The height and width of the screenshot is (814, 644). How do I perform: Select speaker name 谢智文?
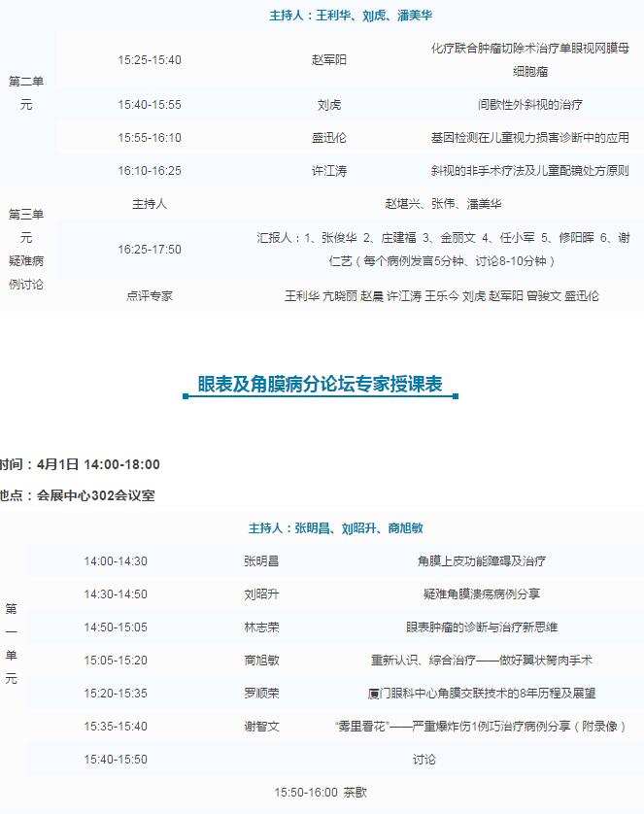pos(261,727)
